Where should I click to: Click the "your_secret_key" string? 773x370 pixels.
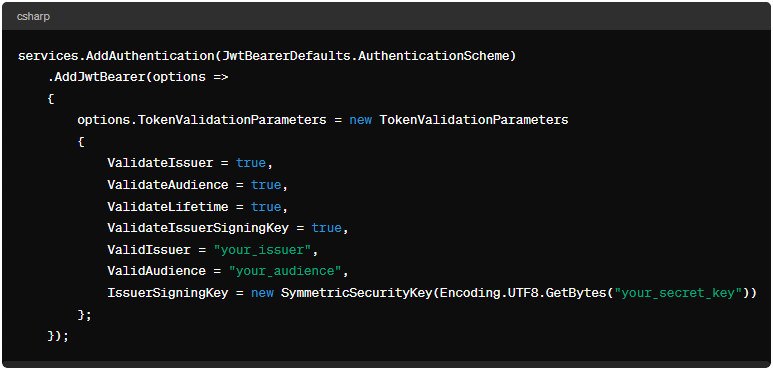[x=678, y=293]
